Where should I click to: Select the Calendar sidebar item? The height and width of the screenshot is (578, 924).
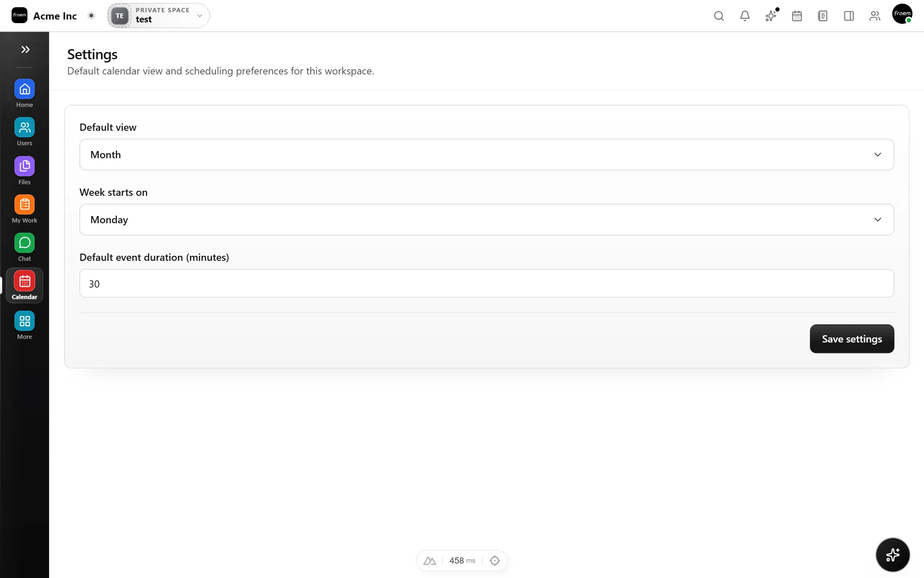point(25,285)
